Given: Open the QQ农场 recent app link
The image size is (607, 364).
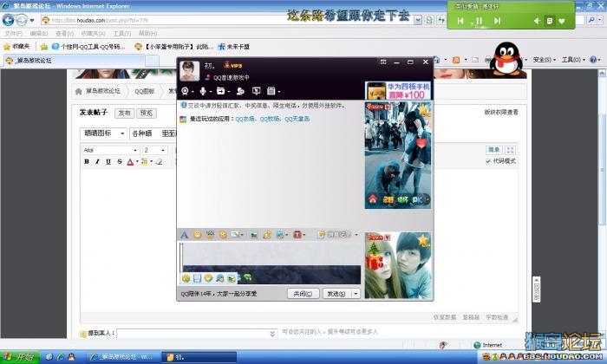Looking at the screenshot, I should tap(245, 119).
